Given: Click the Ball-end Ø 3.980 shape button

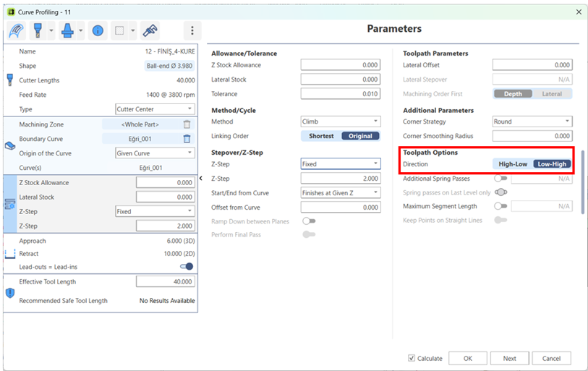Looking at the screenshot, I should click(169, 66).
